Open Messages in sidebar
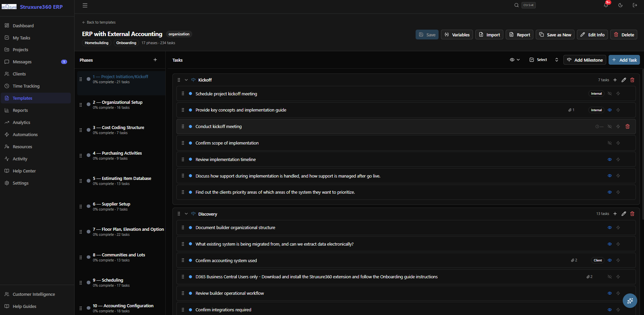This screenshot has width=644, height=315. click(x=35, y=62)
